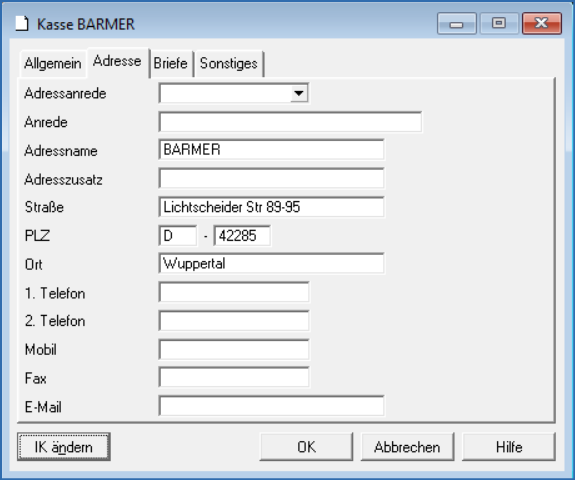Image resolution: width=575 pixels, height=480 pixels.
Task: Focus the Adressname field containing BARMER
Action: click(x=271, y=150)
